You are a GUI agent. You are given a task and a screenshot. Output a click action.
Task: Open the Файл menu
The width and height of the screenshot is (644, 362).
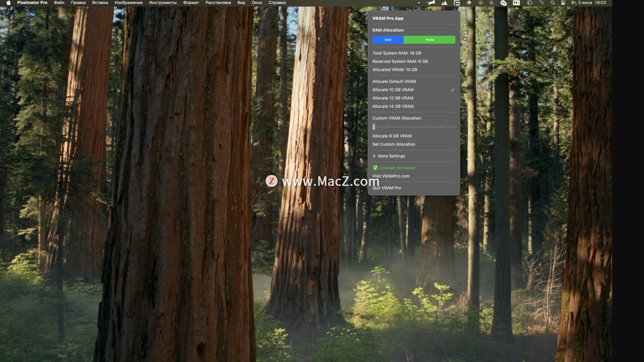click(x=59, y=3)
